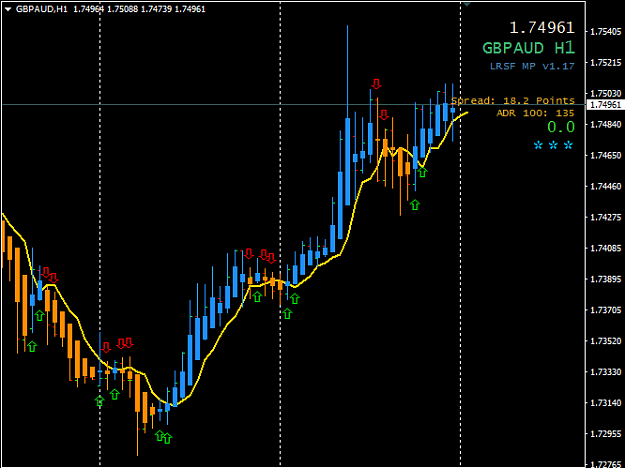This screenshot has height=468, width=625.
Task: Click the 1.72955 price scale label
Action: pyautogui.click(x=605, y=434)
